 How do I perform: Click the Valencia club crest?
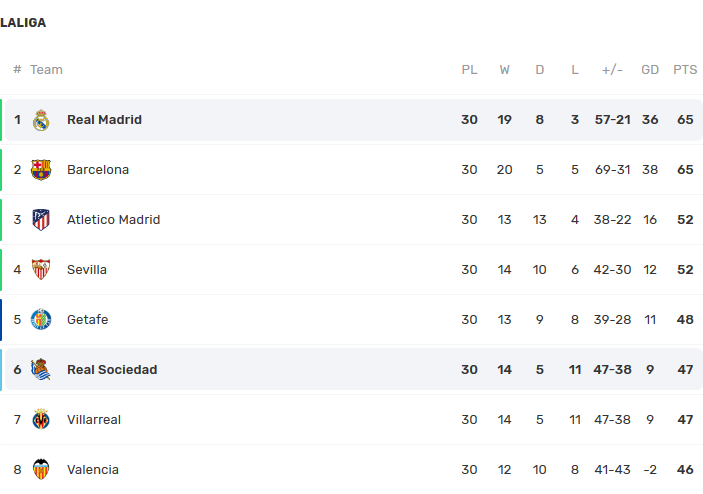point(41,470)
